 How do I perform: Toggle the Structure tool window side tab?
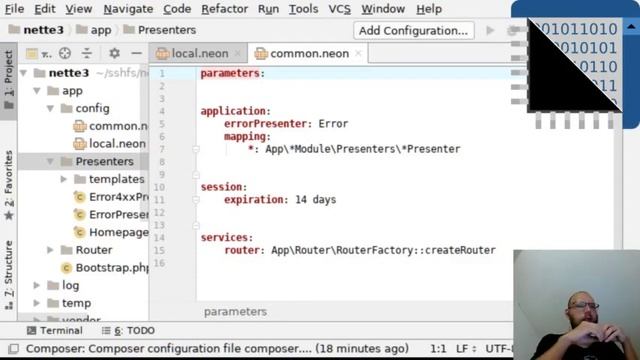(x=9, y=275)
